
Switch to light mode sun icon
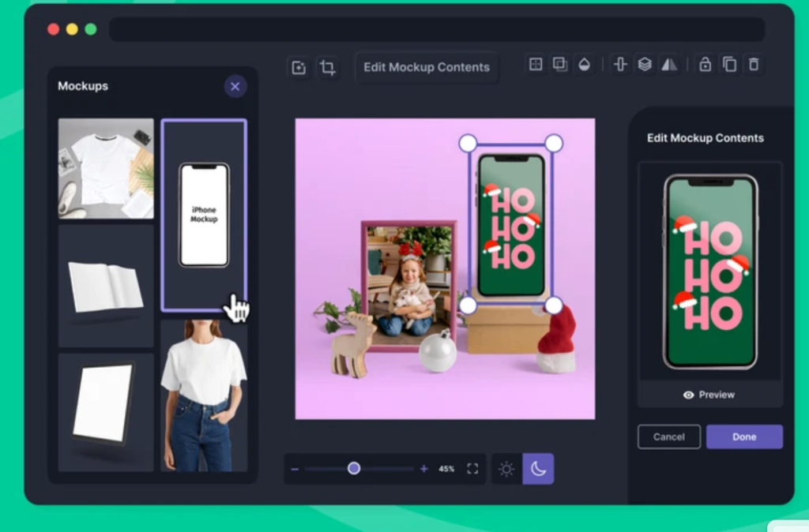(x=506, y=469)
